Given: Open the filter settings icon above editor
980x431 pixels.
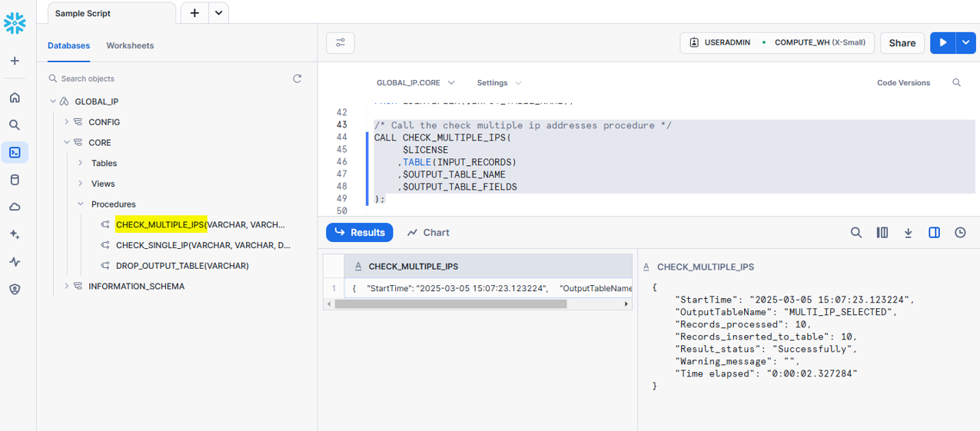Looking at the screenshot, I should tap(341, 43).
